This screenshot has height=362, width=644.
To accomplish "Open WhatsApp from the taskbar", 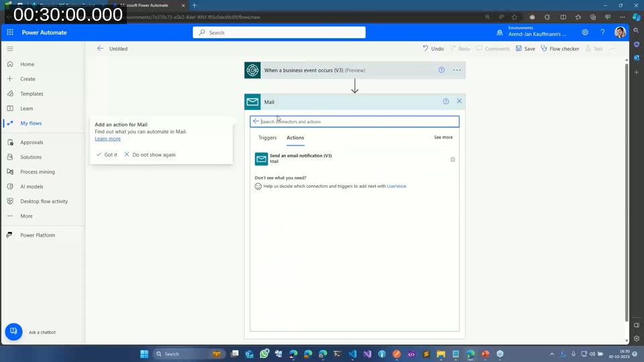I will (264, 354).
